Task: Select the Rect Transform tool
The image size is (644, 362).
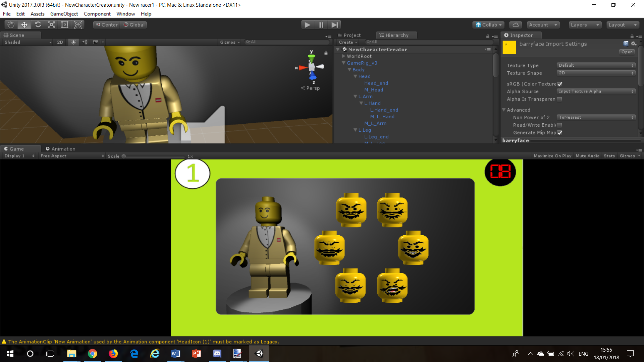Action: tap(65, 24)
